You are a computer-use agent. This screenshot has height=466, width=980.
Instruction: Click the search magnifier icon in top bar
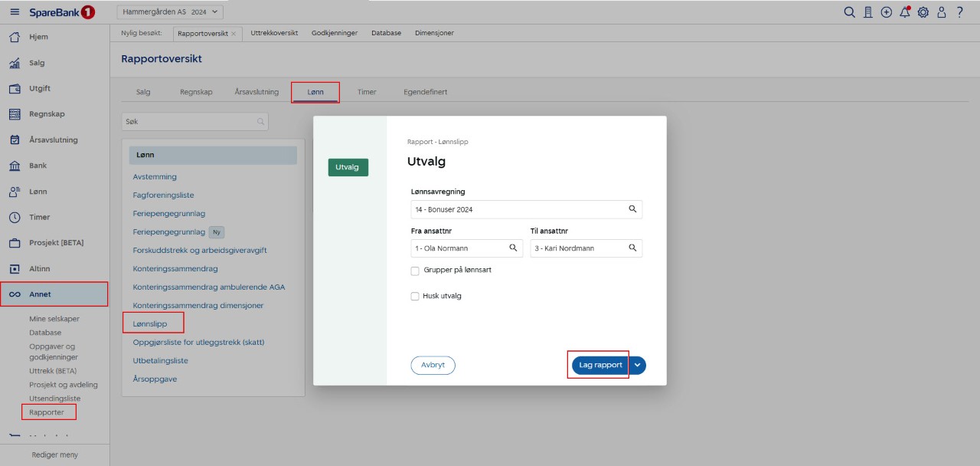(849, 12)
